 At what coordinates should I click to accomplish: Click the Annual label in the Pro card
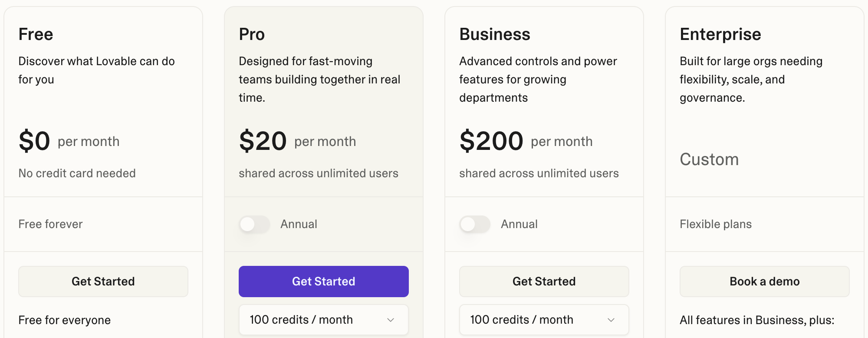pyautogui.click(x=299, y=224)
